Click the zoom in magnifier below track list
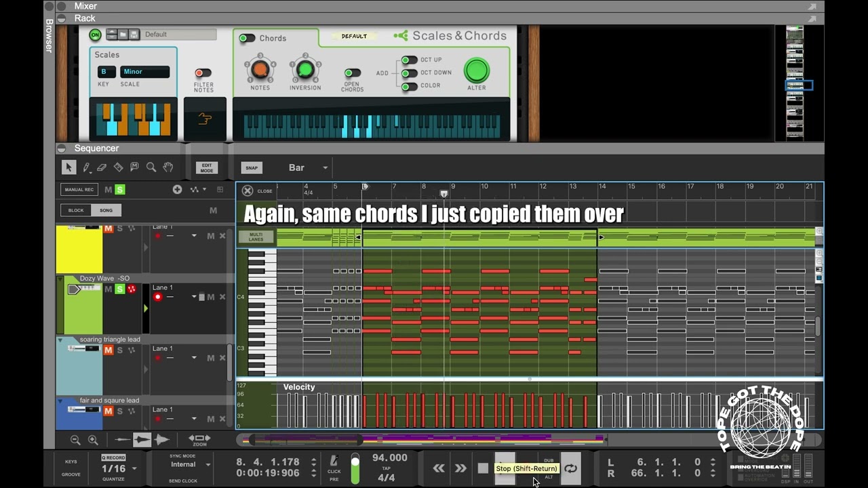The image size is (868, 488). click(93, 440)
